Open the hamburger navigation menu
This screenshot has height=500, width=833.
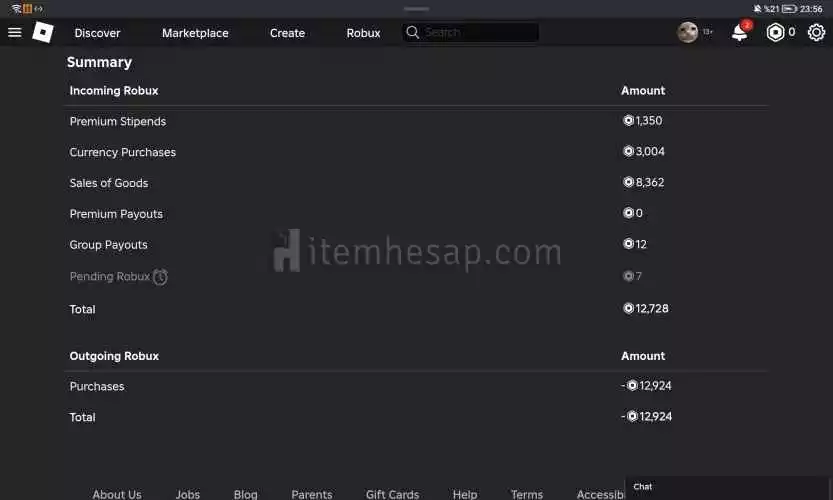[14, 32]
